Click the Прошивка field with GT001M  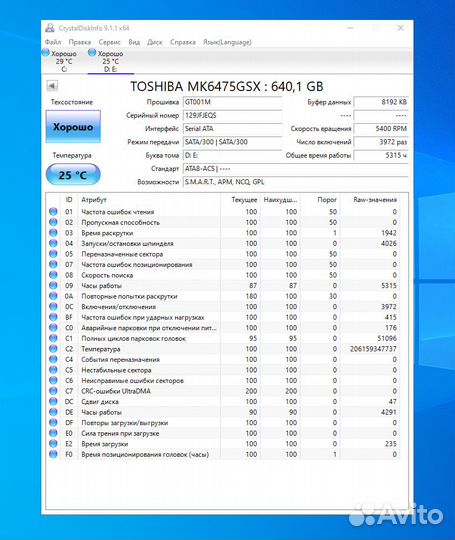(x=232, y=102)
